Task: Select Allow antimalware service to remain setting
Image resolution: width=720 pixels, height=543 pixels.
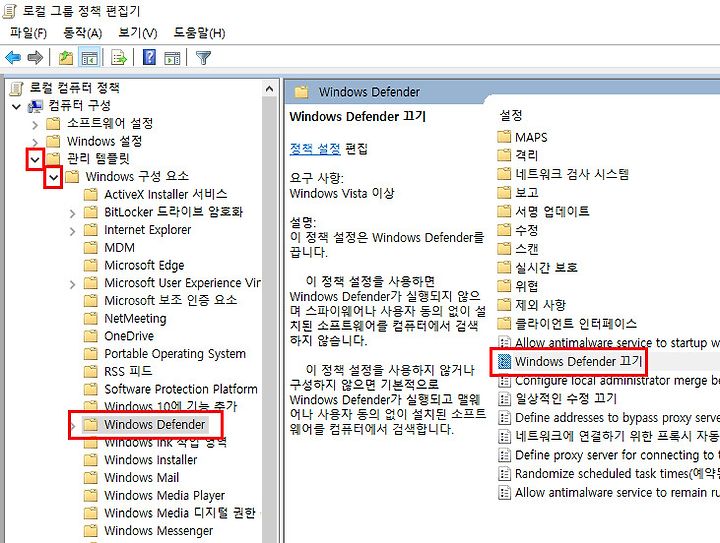Action: click(609, 493)
